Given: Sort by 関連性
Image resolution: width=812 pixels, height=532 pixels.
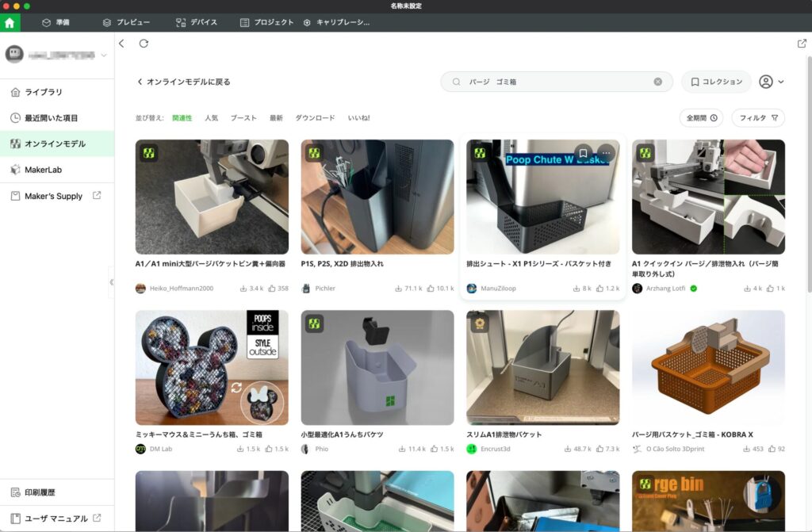Looking at the screenshot, I should [x=182, y=118].
